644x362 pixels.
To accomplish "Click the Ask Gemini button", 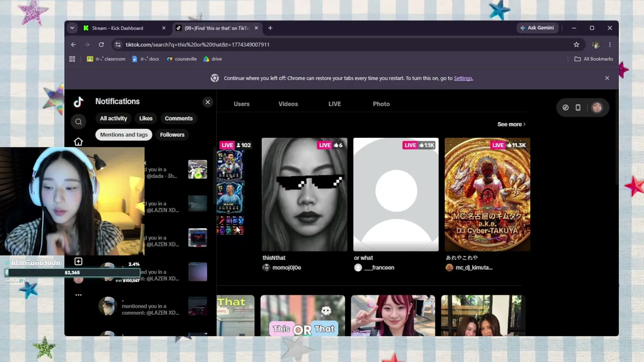I will [x=537, y=28].
